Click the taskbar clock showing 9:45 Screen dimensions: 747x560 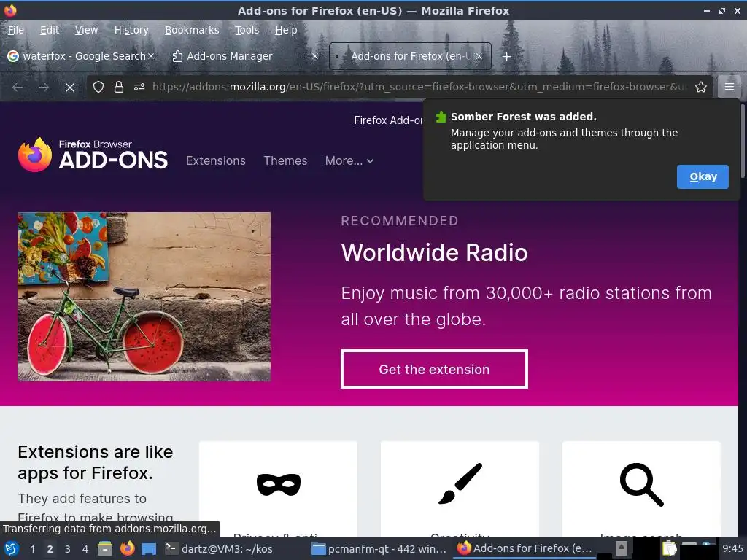pyautogui.click(x=732, y=548)
